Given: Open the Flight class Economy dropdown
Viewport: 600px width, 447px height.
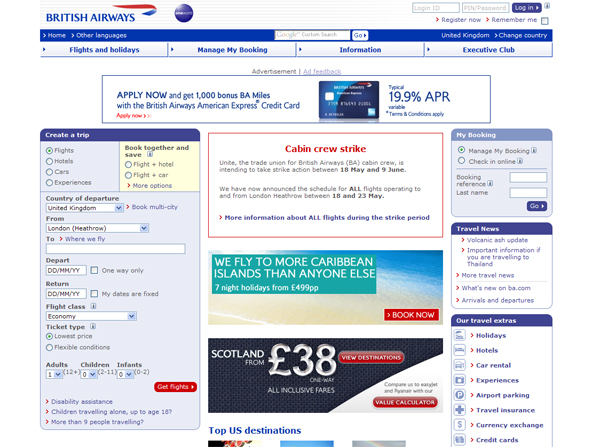Looking at the screenshot, I should tap(91, 316).
